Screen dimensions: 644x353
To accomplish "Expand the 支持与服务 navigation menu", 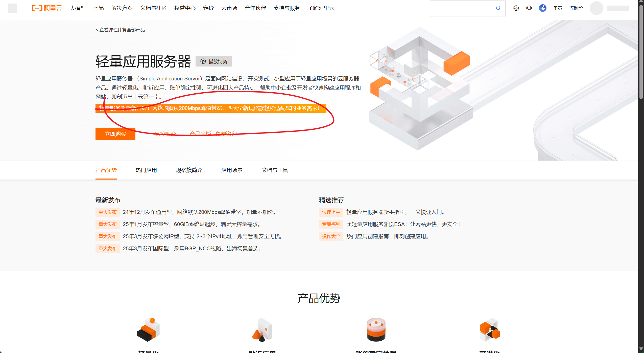I will click(287, 8).
